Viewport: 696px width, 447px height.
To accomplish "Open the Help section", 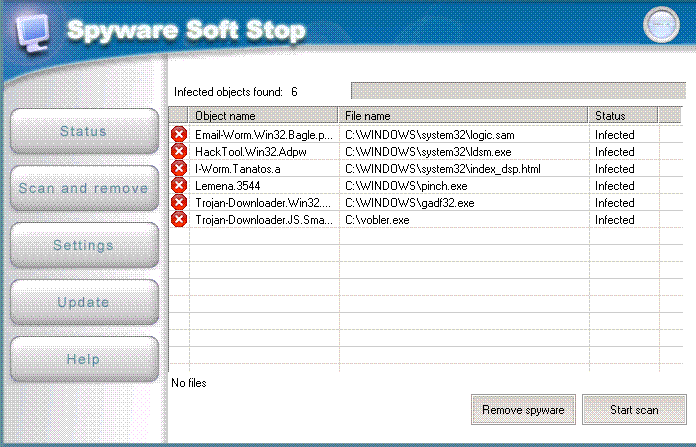I will pyautogui.click(x=84, y=359).
